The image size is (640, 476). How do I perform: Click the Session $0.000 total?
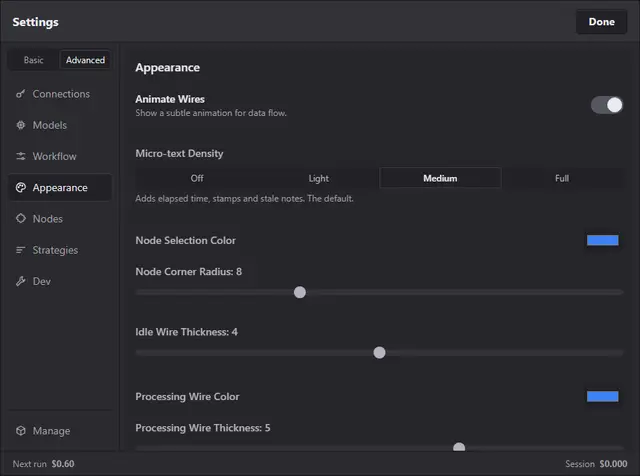pyautogui.click(x=596, y=464)
